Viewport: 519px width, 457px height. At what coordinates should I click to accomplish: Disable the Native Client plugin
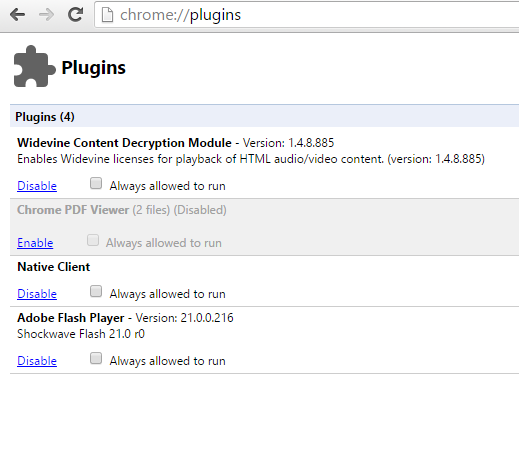(x=37, y=294)
